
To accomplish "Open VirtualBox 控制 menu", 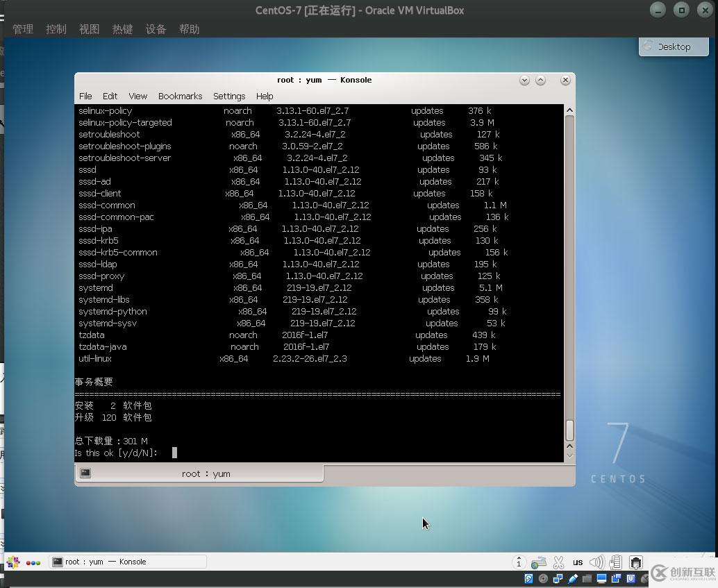I will pyautogui.click(x=56, y=29).
